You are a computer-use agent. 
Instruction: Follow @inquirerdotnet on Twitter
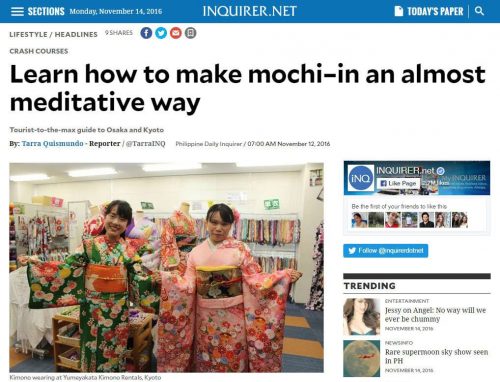pyautogui.click(x=386, y=251)
